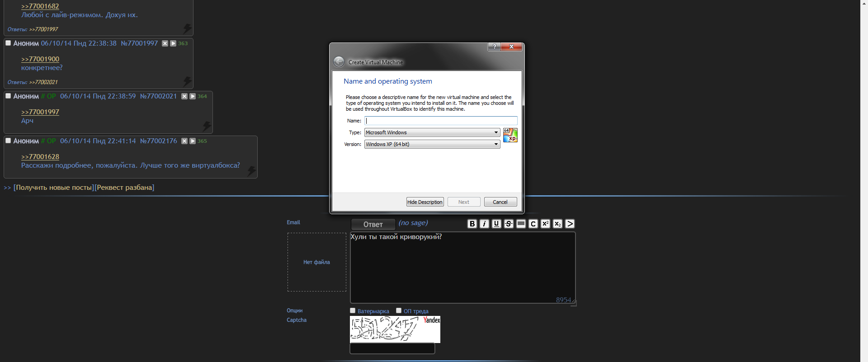Viewport: 868px width, 362px height.
Task: Open help in the VirtualBox dialog
Action: point(494,47)
